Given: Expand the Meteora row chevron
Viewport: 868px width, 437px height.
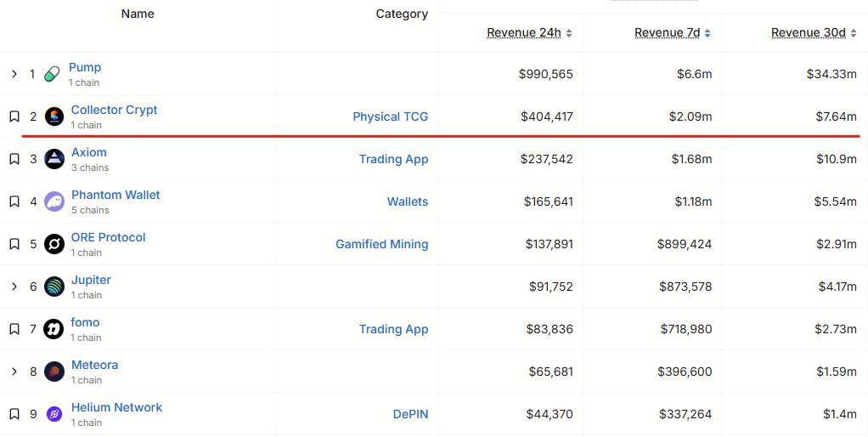Looking at the screenshot, I should click(14, 372).
